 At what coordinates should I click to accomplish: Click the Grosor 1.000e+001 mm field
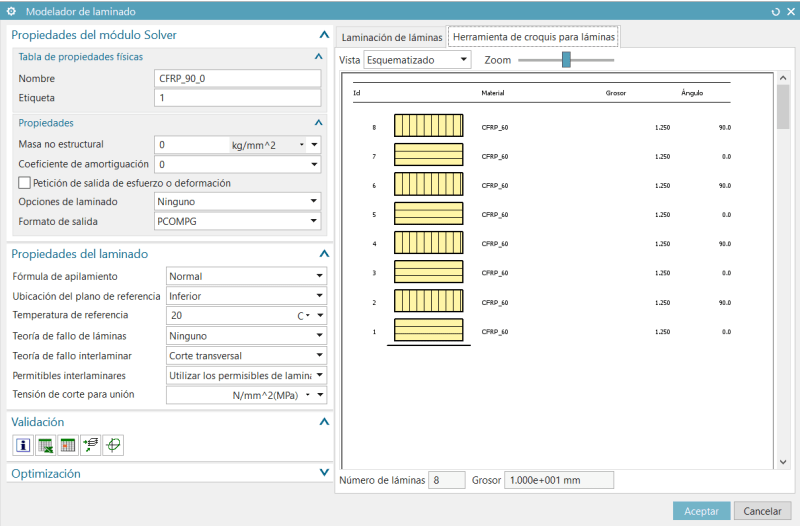coord(559,480)
